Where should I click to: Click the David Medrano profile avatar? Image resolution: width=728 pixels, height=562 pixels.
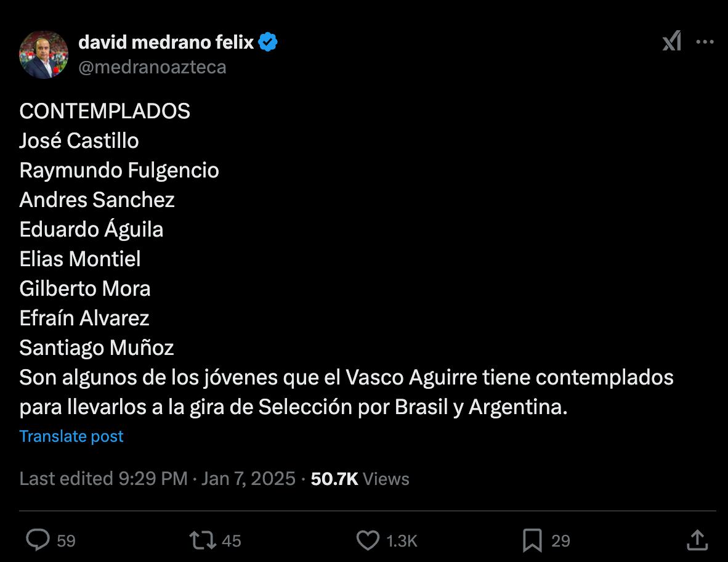(44, 54)
